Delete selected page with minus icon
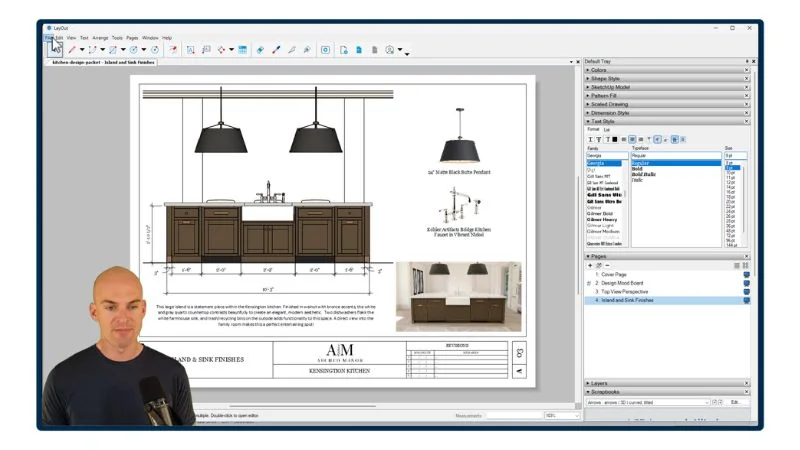 tap(607, 265)
